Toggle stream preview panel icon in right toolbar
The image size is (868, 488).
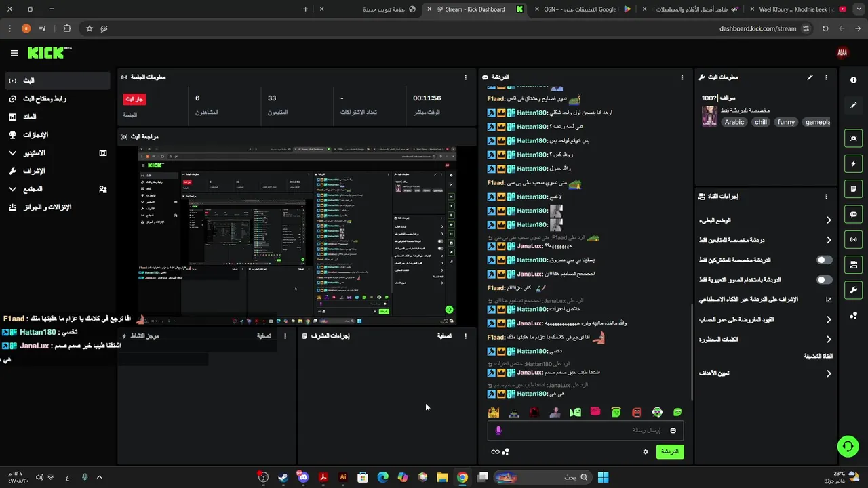point(853,138)
